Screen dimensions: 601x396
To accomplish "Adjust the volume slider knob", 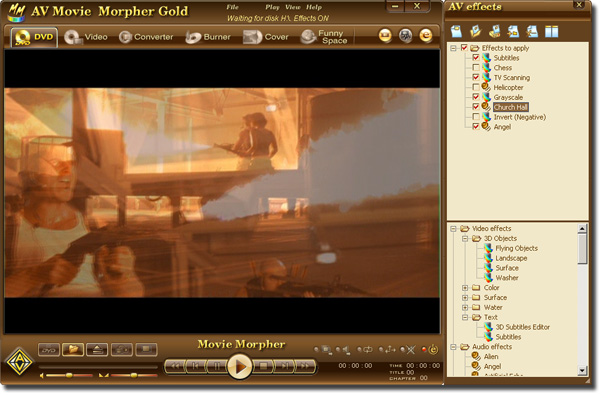I will [69, 375].
